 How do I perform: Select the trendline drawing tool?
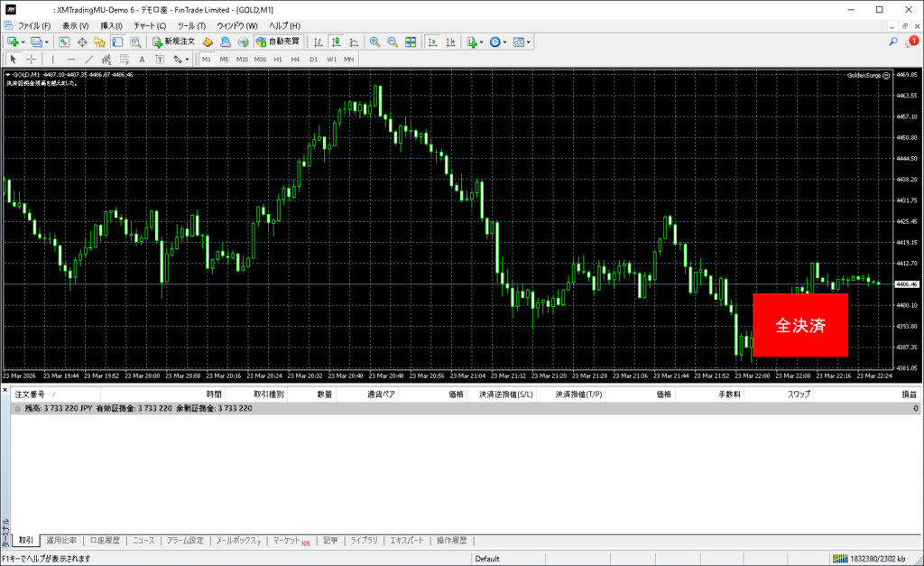tap(88, 59)
